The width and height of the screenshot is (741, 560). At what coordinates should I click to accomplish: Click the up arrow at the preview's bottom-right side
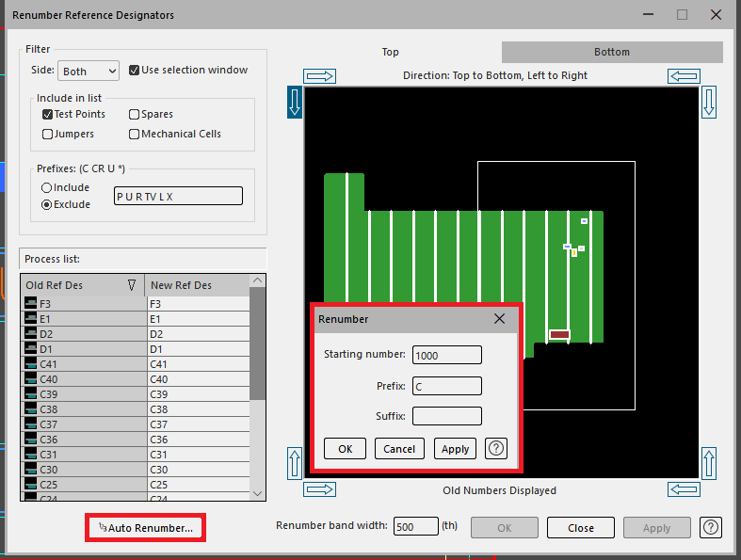[x=709, y=463]
